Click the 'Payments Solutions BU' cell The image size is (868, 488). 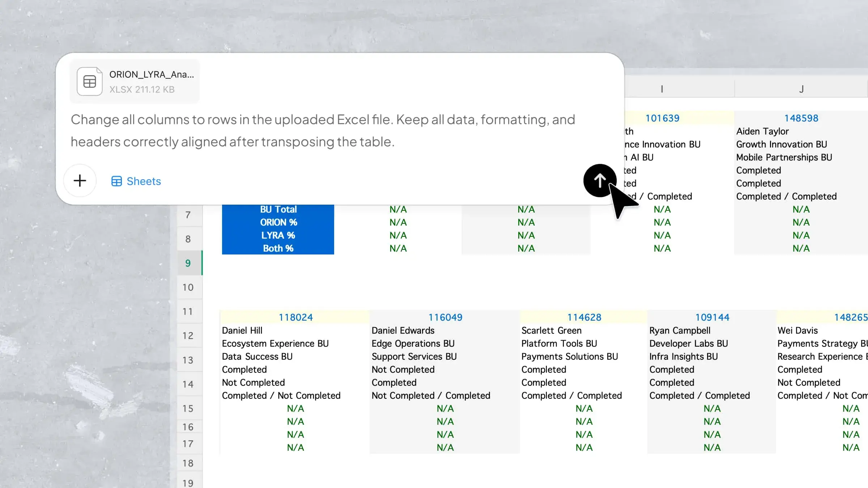click(570, 356)
